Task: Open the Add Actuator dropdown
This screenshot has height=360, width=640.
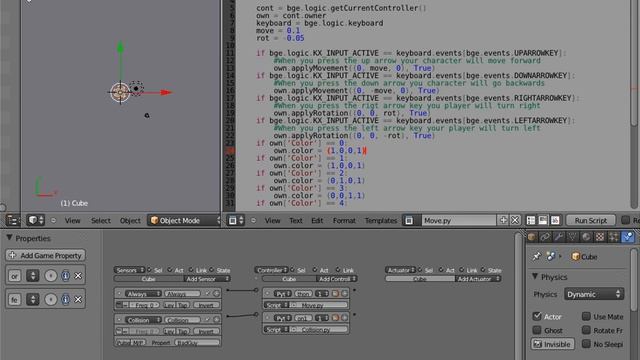Action: [478, 279]
